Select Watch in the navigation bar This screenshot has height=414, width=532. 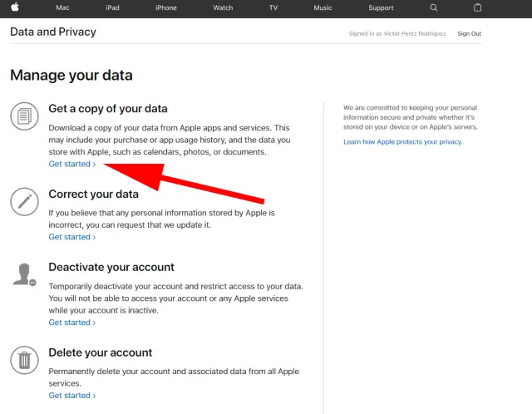click(223, 7)
